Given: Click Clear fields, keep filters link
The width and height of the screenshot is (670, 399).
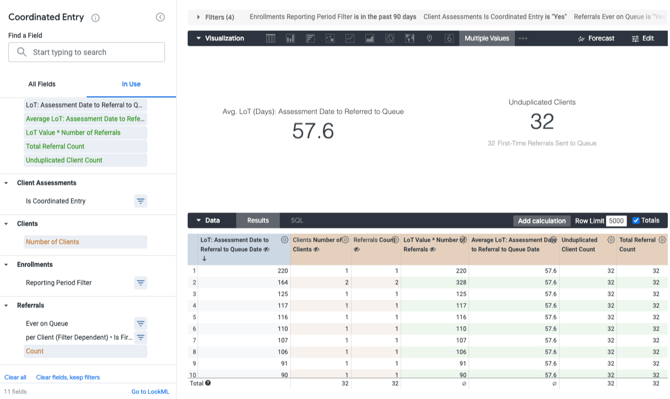Looking at the screenshot, I should point(68,377).
